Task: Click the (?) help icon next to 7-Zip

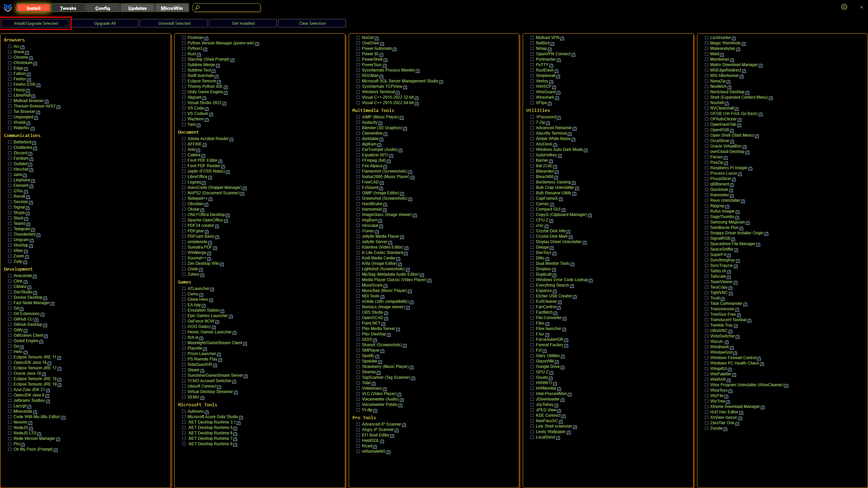Action: (548, 123)
